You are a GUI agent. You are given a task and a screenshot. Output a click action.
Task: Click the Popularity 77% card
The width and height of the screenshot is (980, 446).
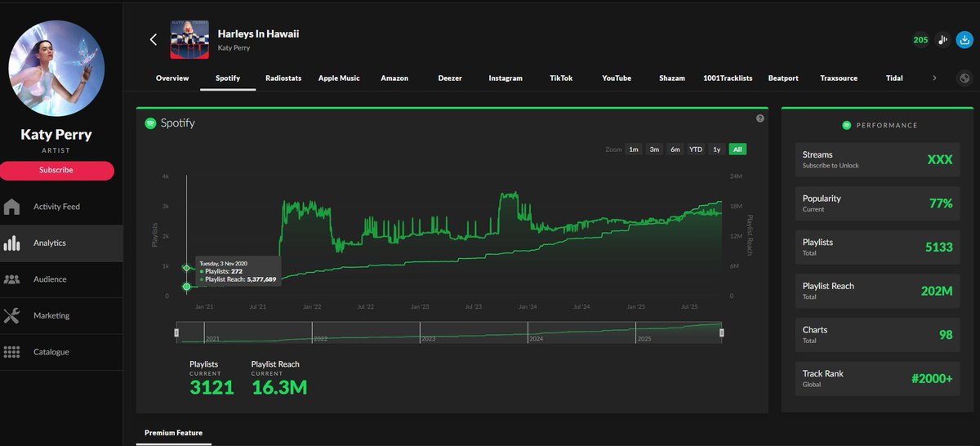point(878,203)
